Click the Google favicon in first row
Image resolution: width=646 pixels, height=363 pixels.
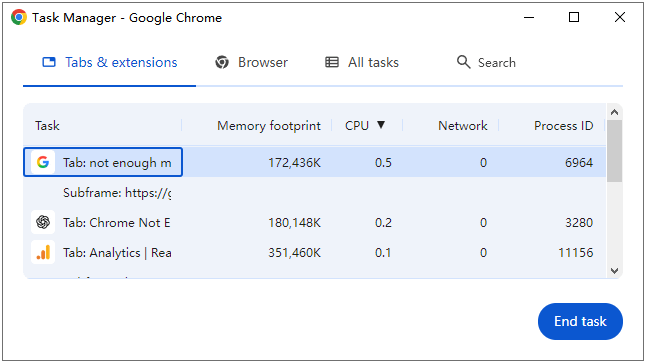[x=43, y=162]
